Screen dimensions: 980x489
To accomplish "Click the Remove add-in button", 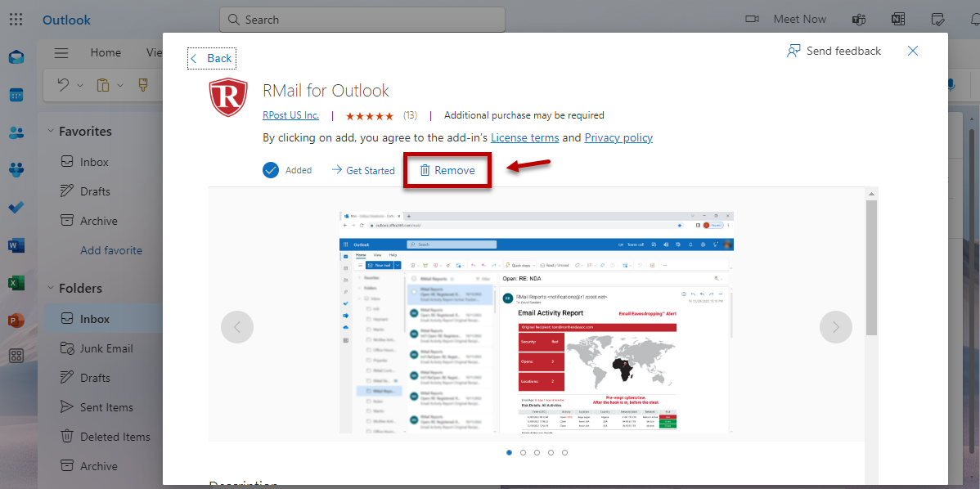I will (447, 170).
